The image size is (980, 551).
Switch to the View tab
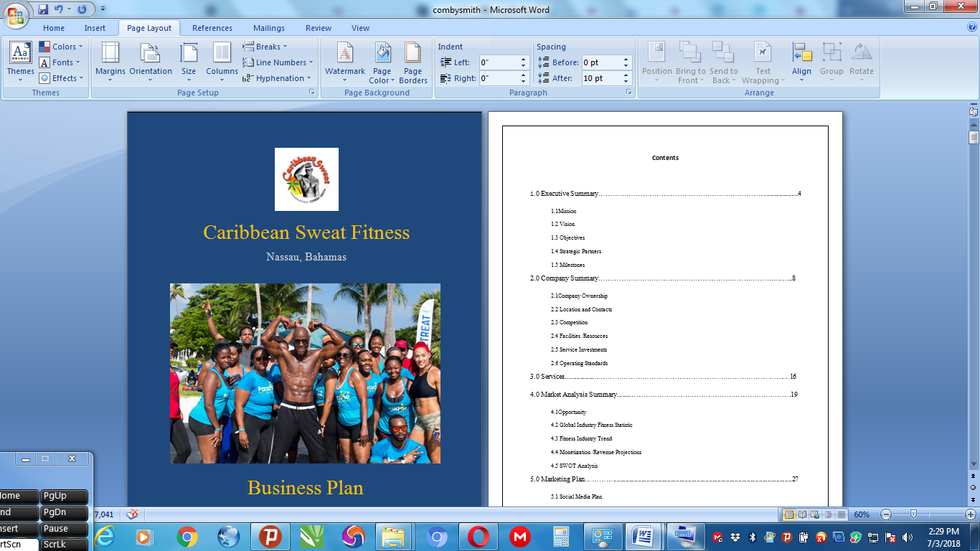click(x=361, y=28)
